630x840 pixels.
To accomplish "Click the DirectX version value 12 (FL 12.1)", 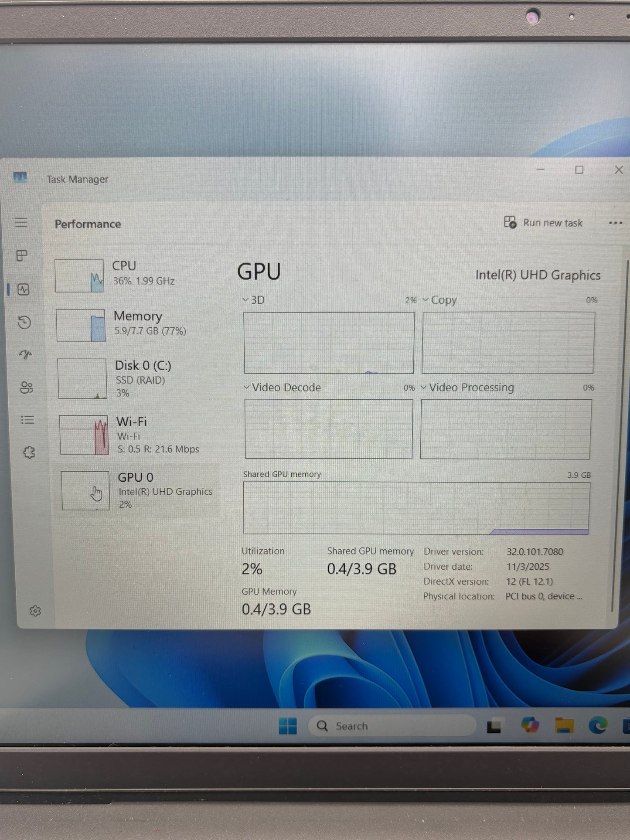I will (x=529, y=581).
